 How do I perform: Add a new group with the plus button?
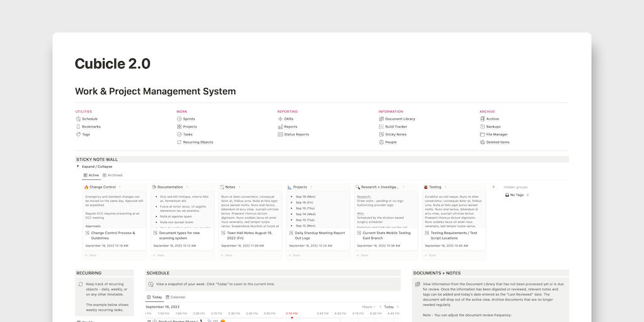493,187
